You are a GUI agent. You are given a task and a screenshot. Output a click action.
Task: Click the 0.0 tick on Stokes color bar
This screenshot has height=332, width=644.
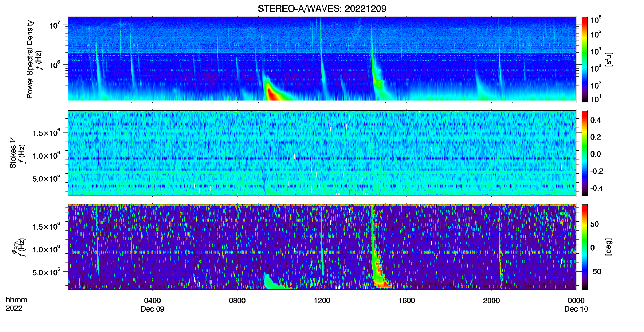tap(595, 154)
